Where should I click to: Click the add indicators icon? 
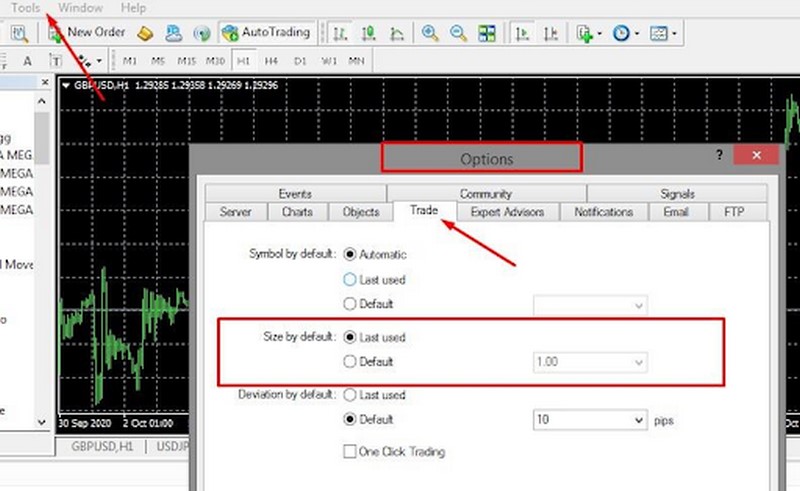click(x=584, y=34)
